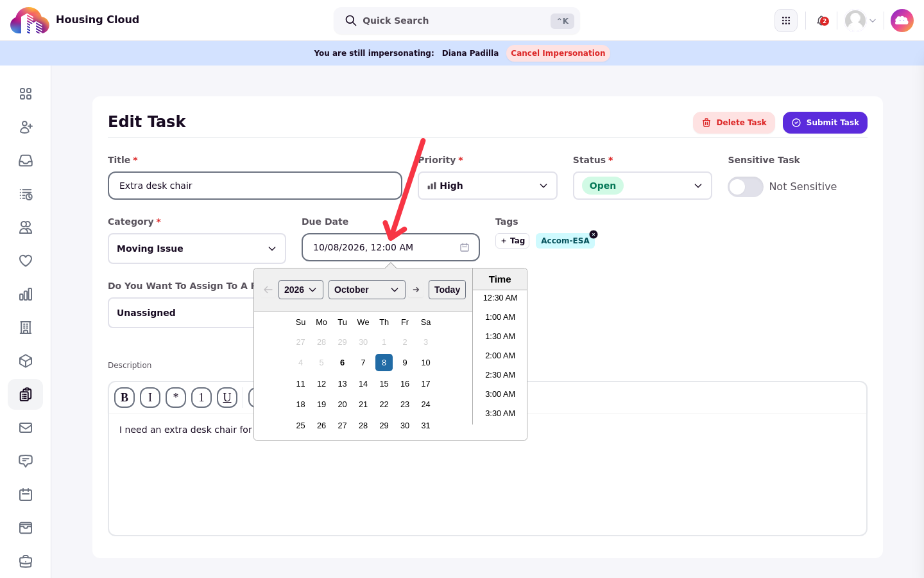Select 3:30 AM in time list
This screenshot has height=578, width=924.
coord(500,414)
